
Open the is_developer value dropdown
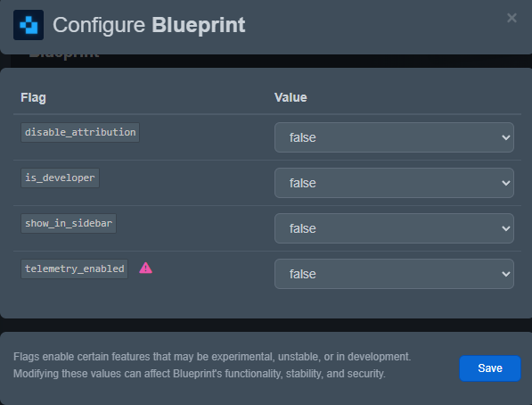click(394, 183)
